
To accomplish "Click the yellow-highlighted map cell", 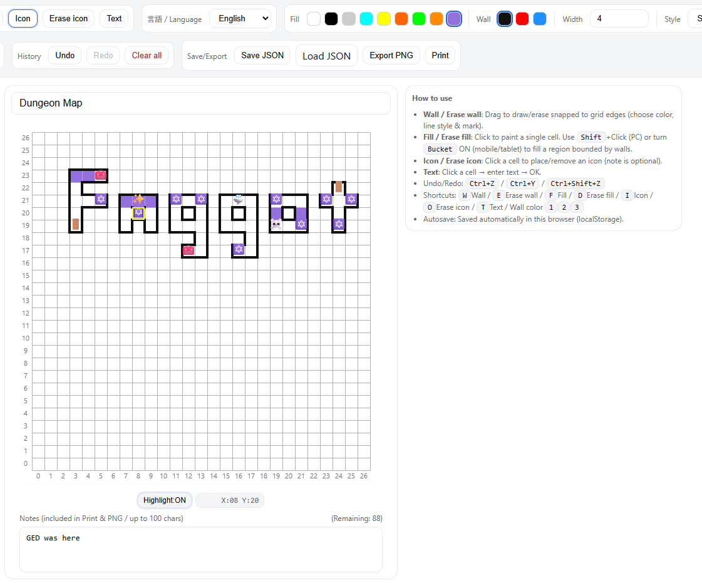I will (138, 213).
